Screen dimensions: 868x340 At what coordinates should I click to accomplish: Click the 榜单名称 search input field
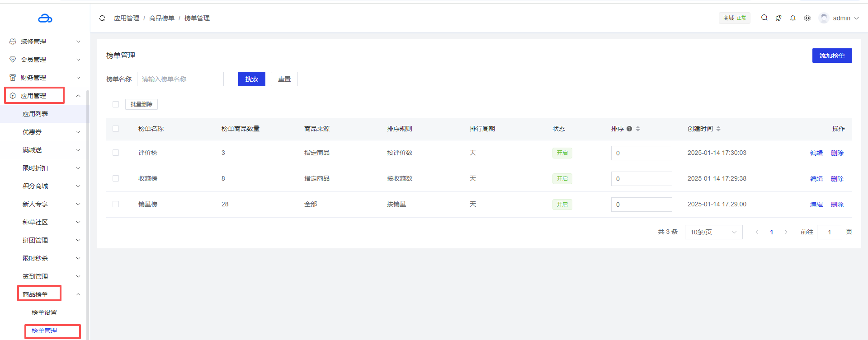180,79
